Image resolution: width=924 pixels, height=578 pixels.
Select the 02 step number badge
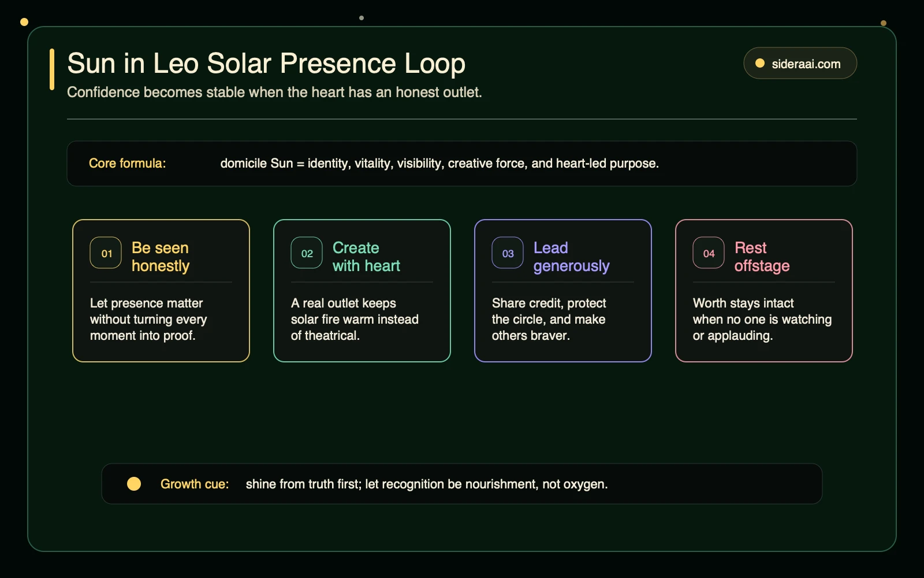pos(307,253)
